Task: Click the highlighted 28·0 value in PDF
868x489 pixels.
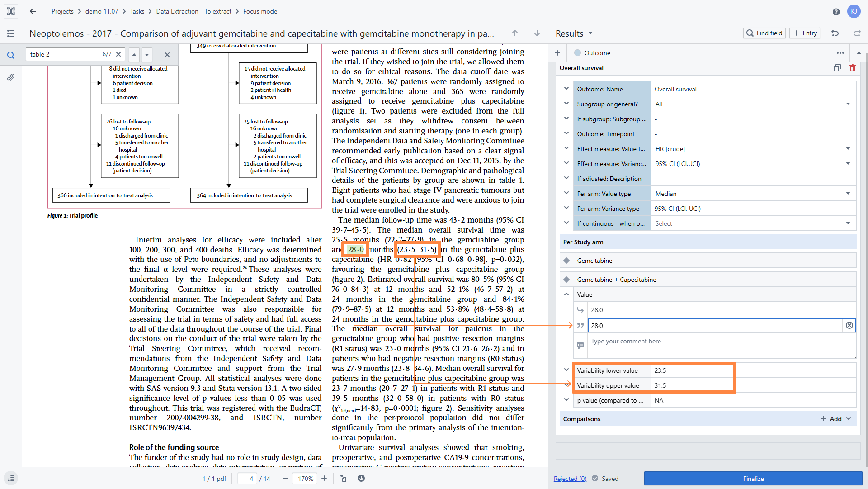Action: 356,249
